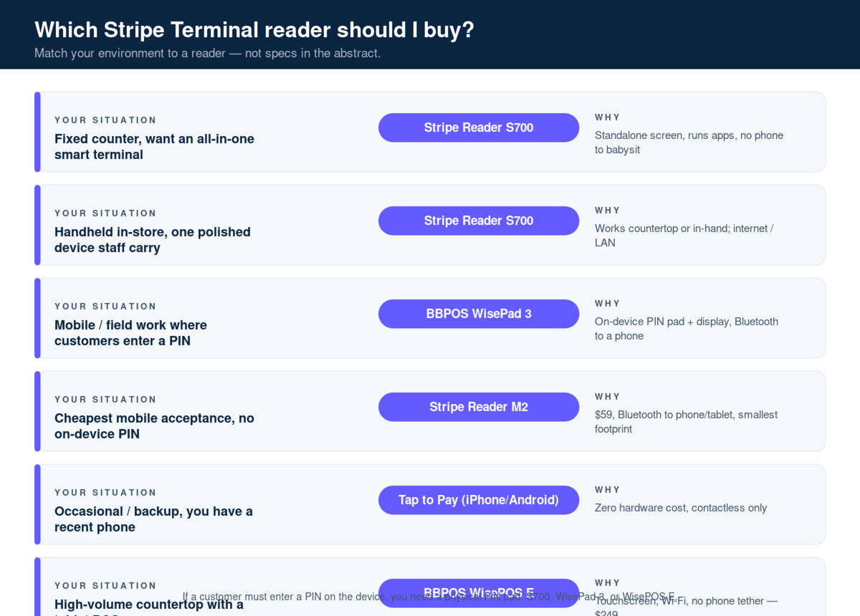Screen dimensions: 860x616
Task: Click reason 'Works countertop or in-hand; internet / LAN'
Action: click(684, 236)
